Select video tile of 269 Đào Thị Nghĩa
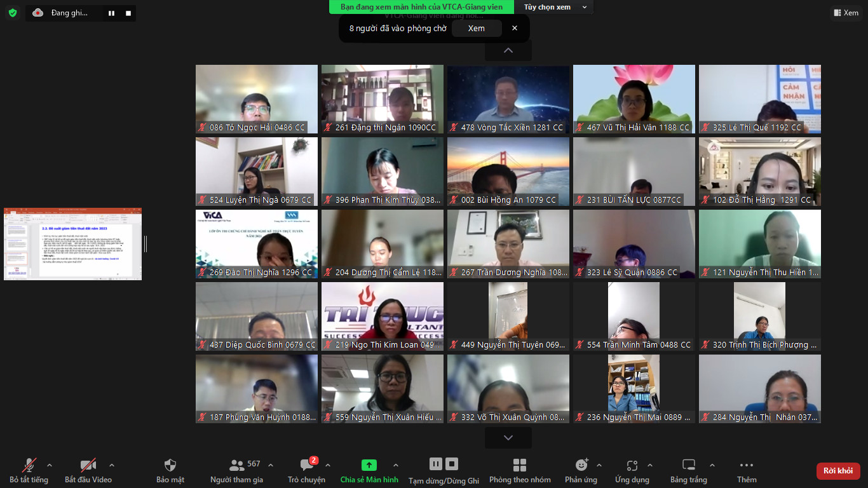The width and height of the screenshot is (868, 488). point(257,244)
